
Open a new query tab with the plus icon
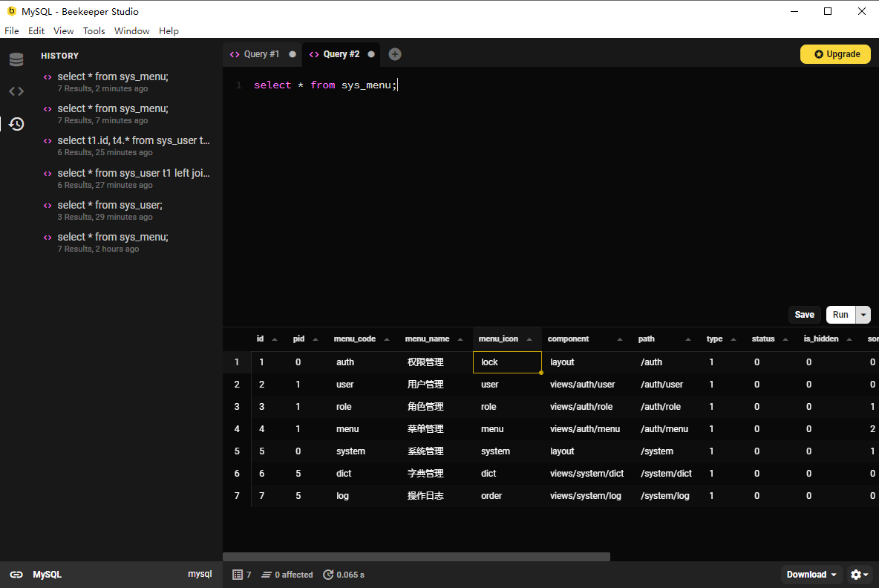394,53
